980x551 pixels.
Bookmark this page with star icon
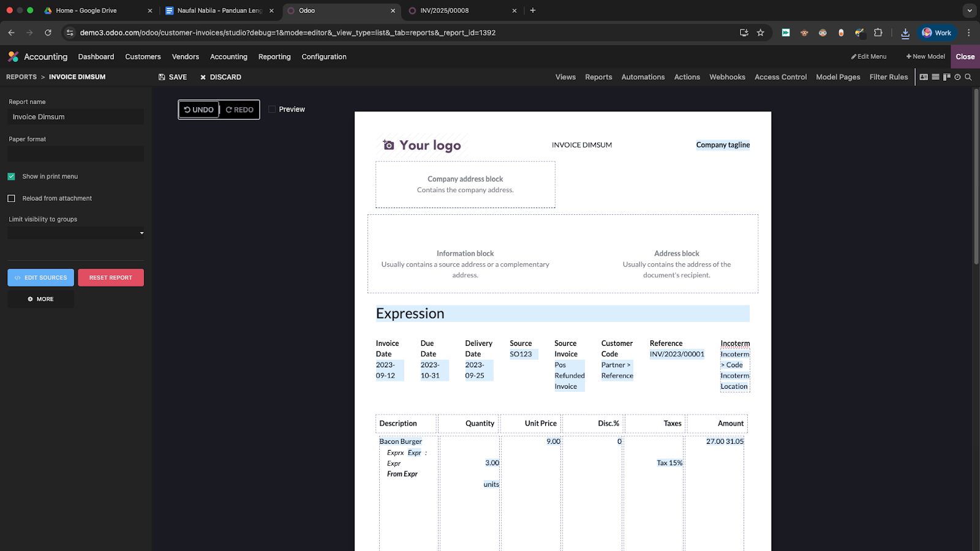click(761, 32)
